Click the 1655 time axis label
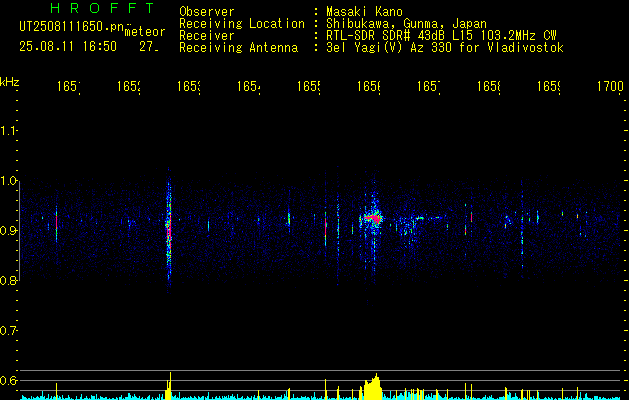Viewport: 629px width, 400px height. click(308, 86)
